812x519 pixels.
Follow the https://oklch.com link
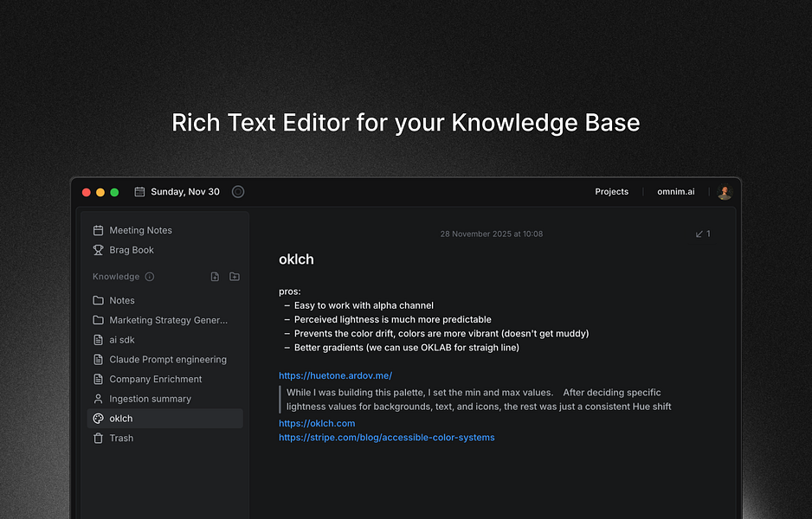[317, 423]
